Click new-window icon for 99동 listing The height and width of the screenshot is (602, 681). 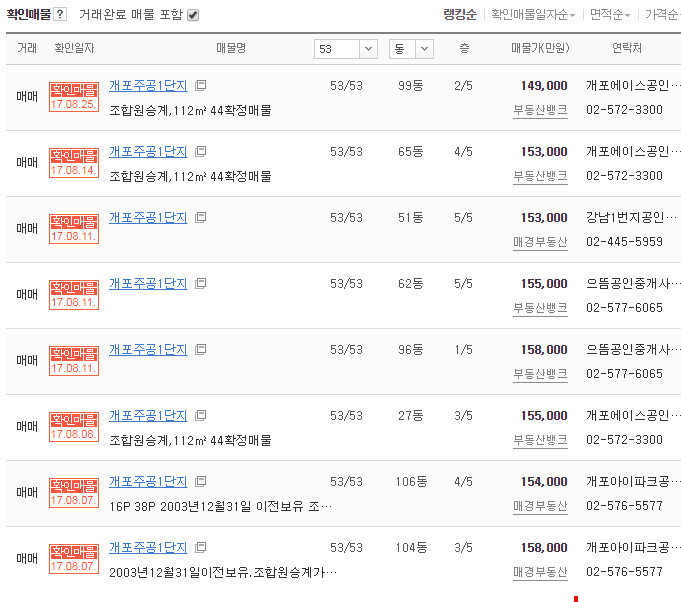click(201, 86)
